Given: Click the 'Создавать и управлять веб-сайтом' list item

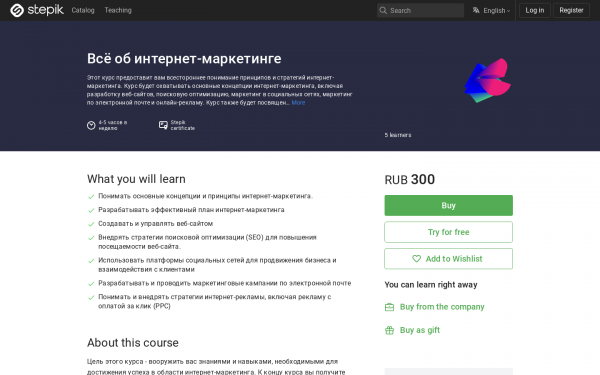Looking at the screenshot, I should [x=156, y=223].
